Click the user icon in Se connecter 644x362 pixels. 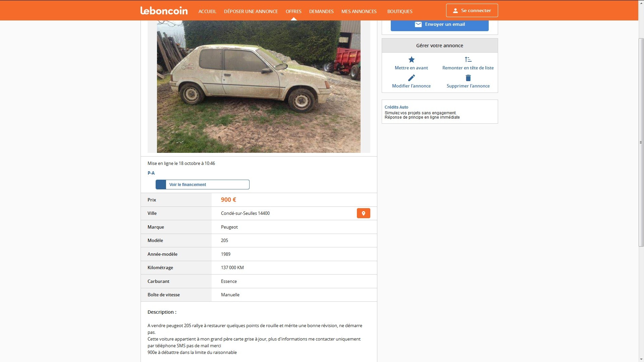pos(455,11)
